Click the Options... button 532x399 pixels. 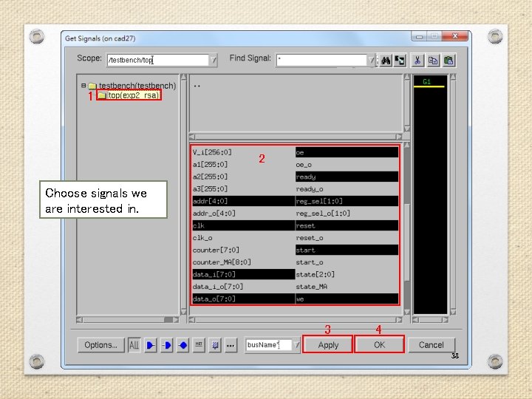(x=100, y=345)
